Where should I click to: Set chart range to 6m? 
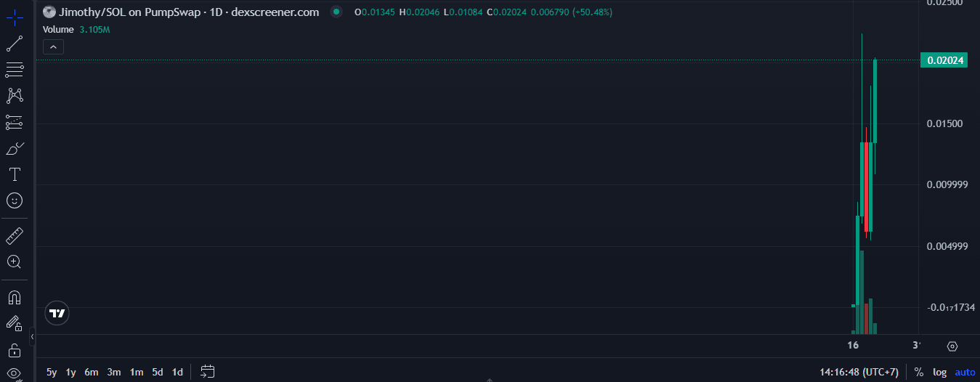(x=91, y=372)
